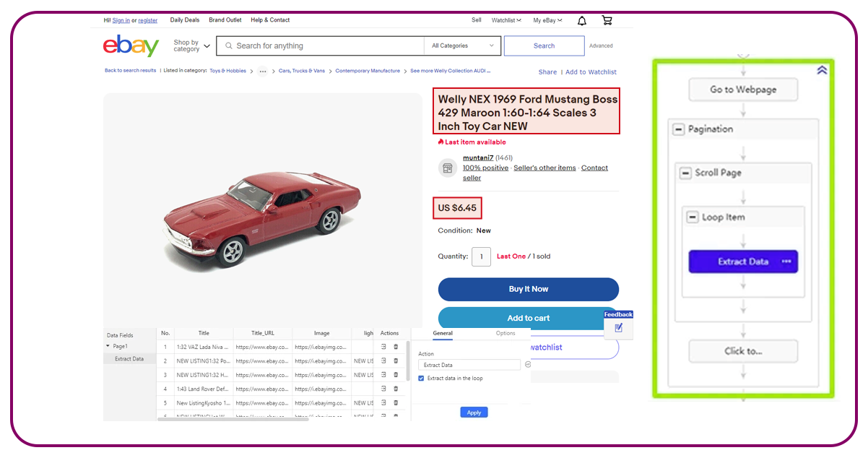The width and height of the screenshot is (868, 458).
Task: Collapse the Scroll Page block
Action: [x=685, y=173]
